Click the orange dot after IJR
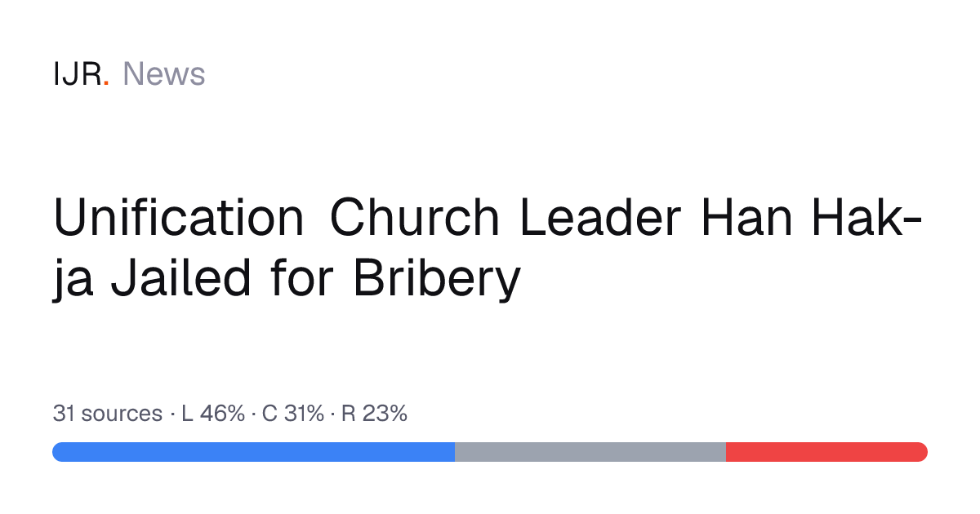 (105, 84)
